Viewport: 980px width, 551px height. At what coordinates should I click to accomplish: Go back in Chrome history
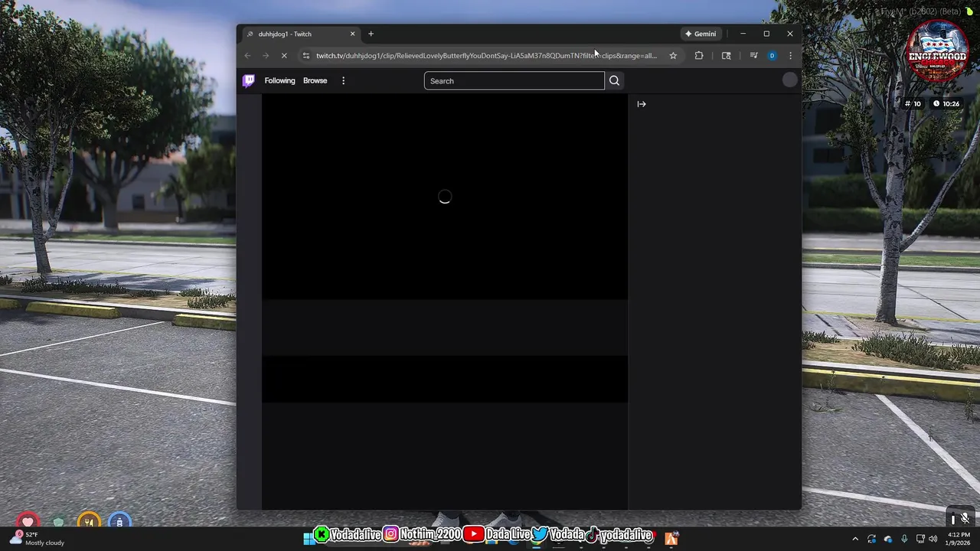(247, 55)
